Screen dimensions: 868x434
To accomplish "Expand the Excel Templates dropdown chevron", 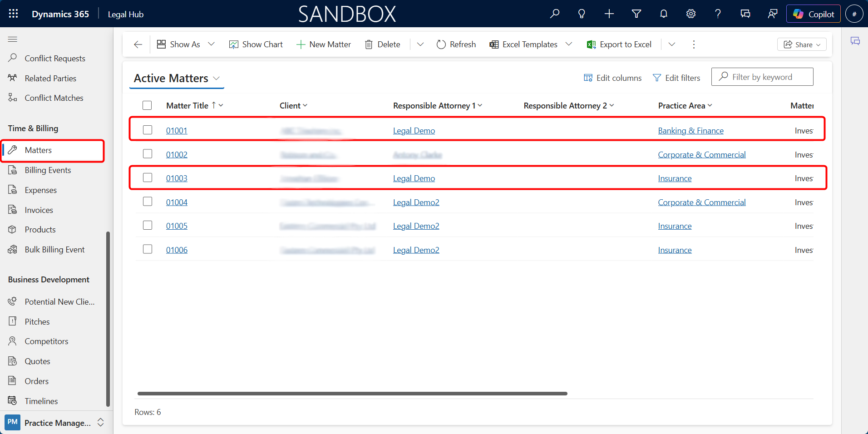I will [x=569, y=44].
